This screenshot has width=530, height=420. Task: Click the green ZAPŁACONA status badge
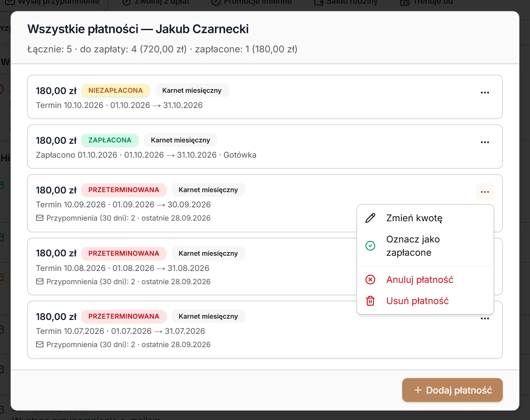click(110, 140)
